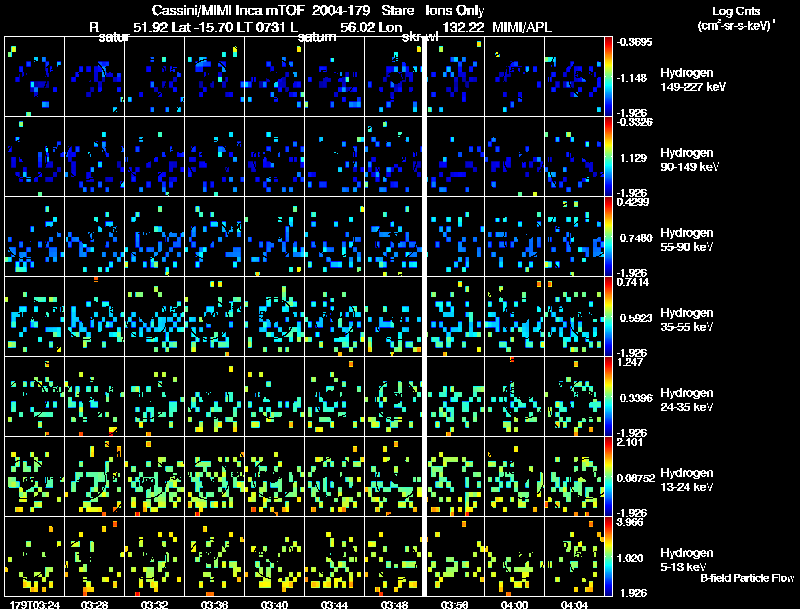This screenshot has width=800, height=609.
Task: Click the MIMI/APL credit text
Action: point(521,27)
